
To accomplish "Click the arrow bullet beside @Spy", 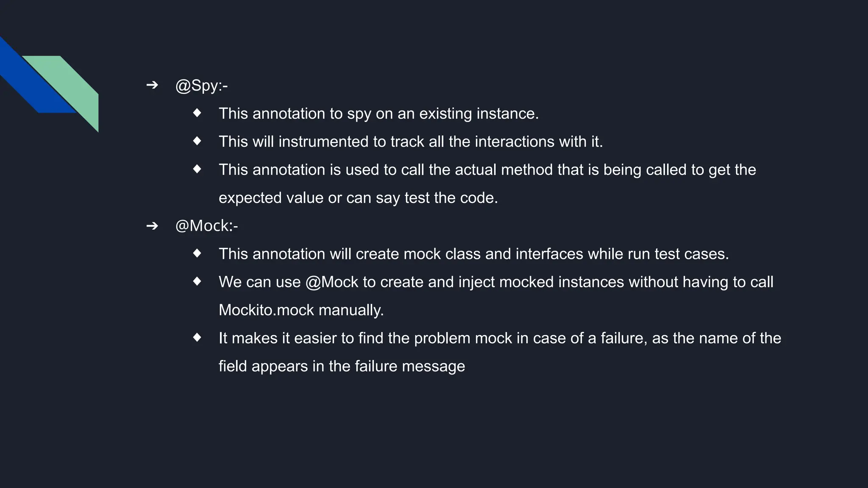I will click(152, 85).
